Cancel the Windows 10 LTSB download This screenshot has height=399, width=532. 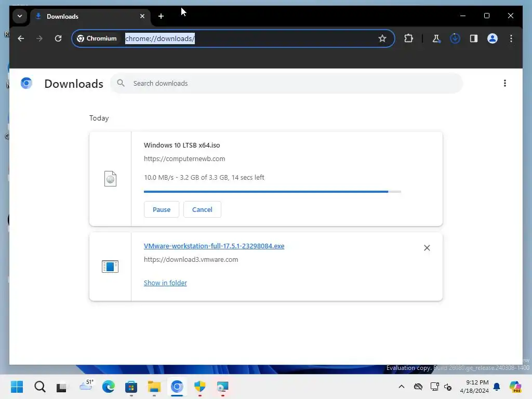pyautogui.click(x=202, y=209)
